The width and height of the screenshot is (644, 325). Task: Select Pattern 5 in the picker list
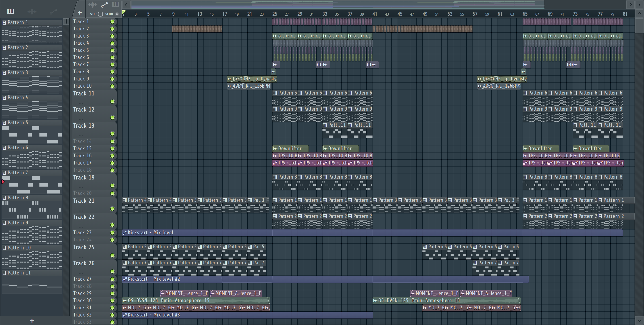[18, 123]
